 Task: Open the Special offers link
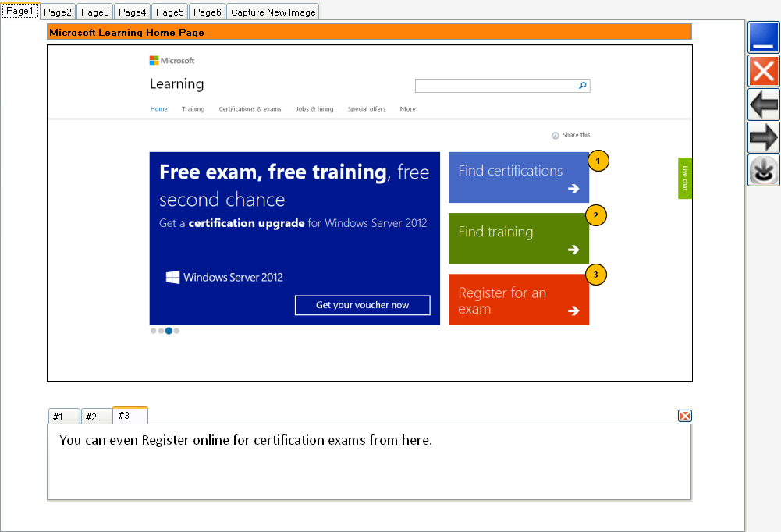[x=367, y=108]
